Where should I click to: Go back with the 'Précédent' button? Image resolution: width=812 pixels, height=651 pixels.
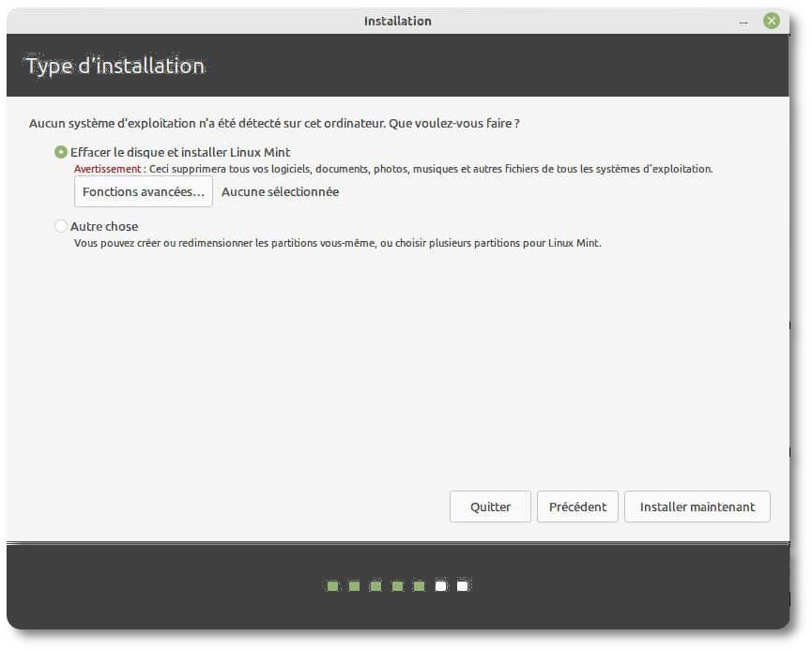pyautogui.click(x=577, y=507)
